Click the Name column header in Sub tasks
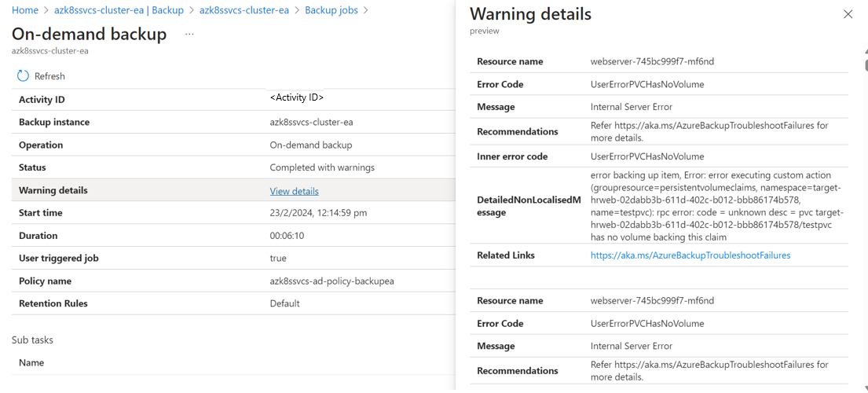Screen dimensions: 868x393 point(31,363)
